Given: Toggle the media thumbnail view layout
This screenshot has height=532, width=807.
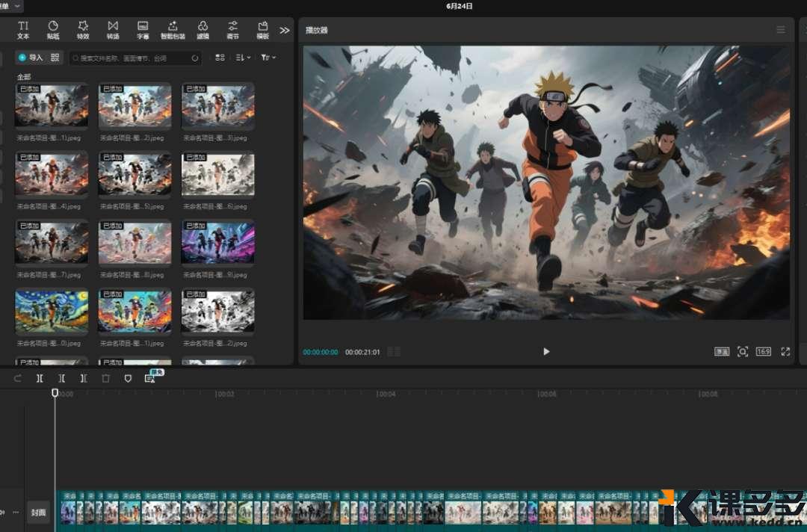Looking at the screenshot, I should point(220,58).
